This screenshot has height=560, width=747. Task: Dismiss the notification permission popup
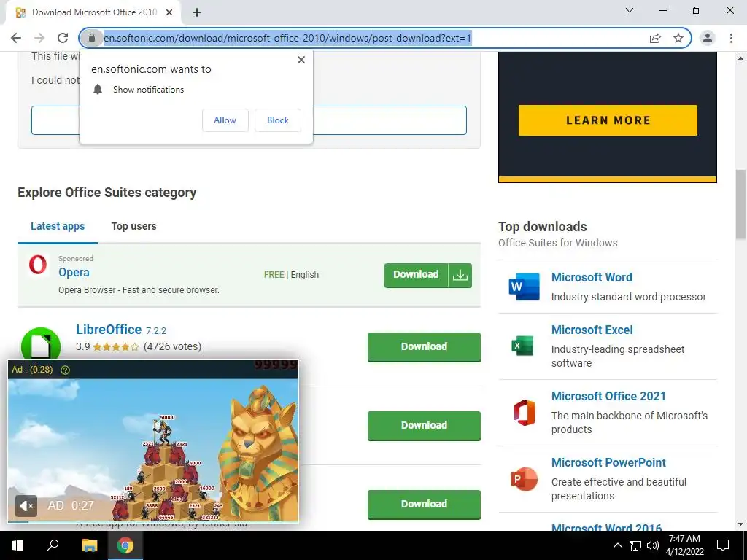click(x=301, y=60)
